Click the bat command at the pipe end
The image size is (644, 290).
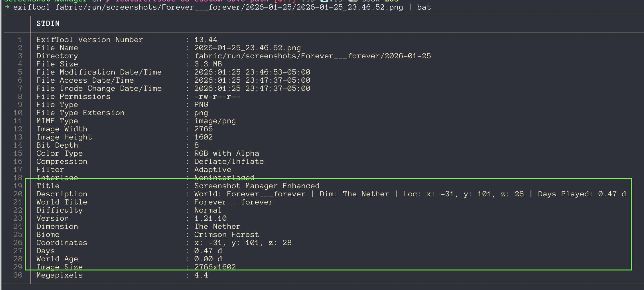tap(424, 7)
